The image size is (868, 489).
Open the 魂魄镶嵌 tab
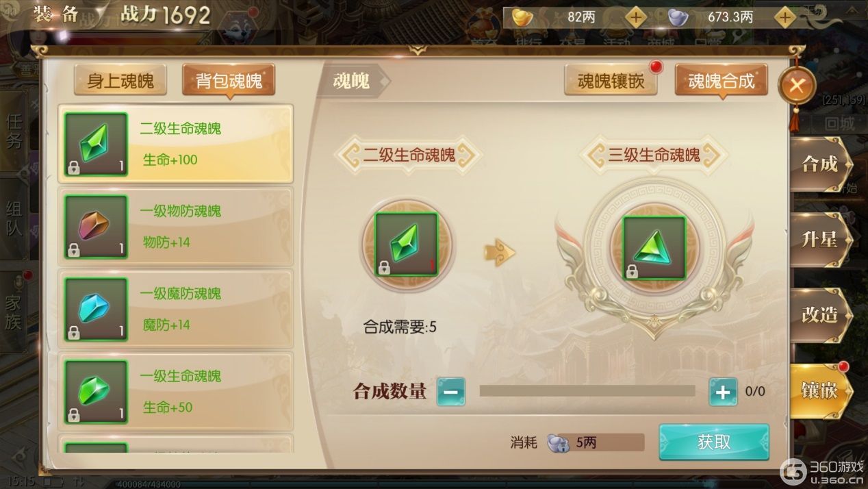point(611,81)
